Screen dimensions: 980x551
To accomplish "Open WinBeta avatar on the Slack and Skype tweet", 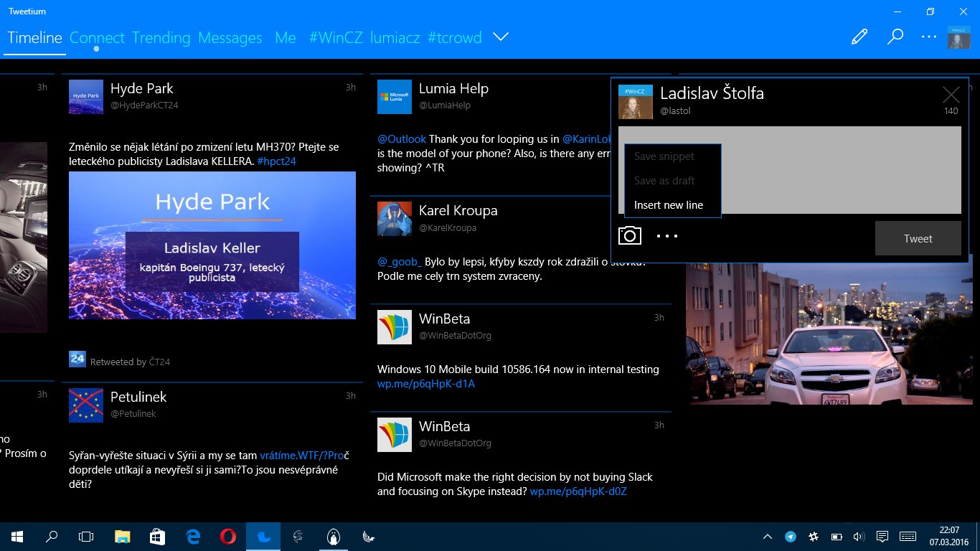I will [x=395, y=435].
